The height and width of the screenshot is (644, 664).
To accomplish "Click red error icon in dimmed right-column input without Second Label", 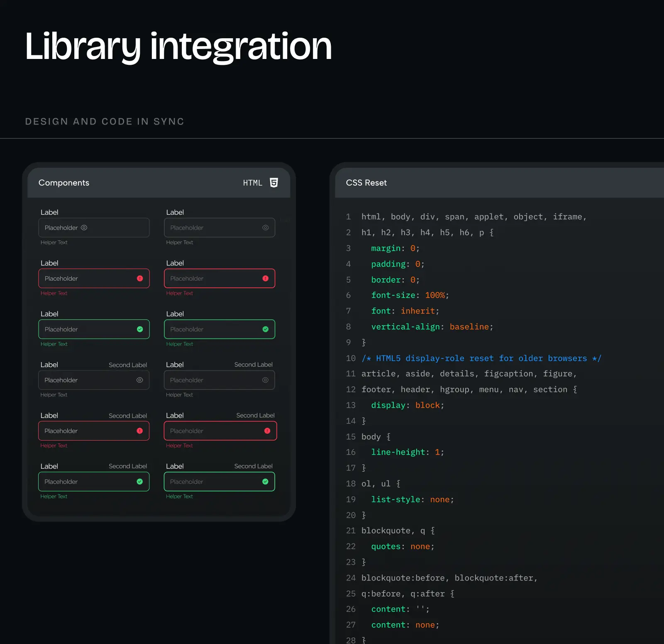I will click(x=266, y=278).
